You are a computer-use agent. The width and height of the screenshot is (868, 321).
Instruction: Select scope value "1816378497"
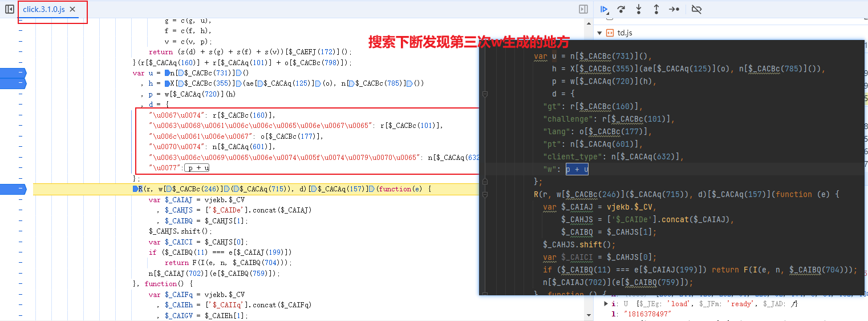tap(648, 314)
